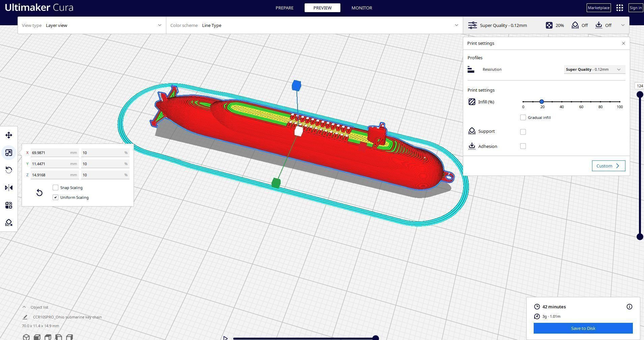This screenshot has width=644, height=340.
Task: Show print time info details icon
Action: (x=629, y=307)
